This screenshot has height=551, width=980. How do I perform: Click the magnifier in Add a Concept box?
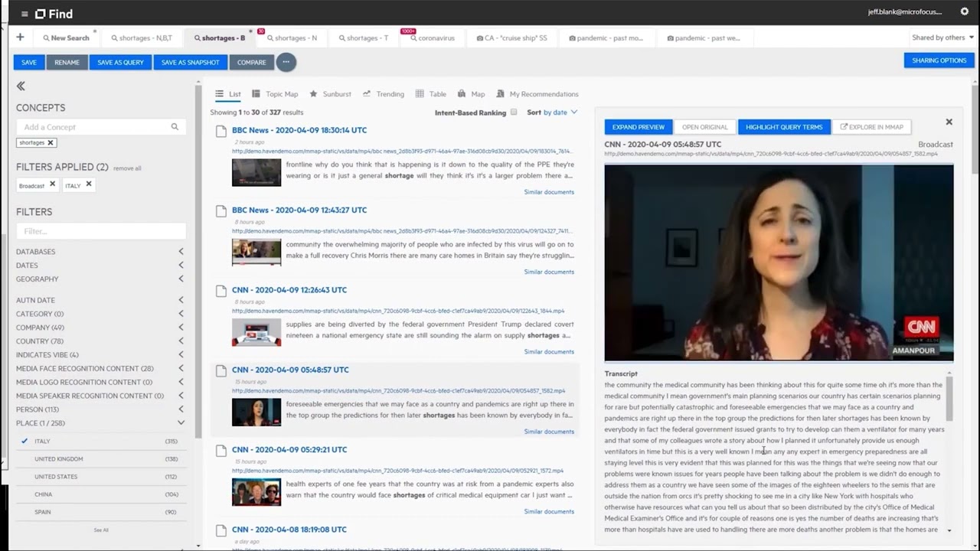point(175,127)
